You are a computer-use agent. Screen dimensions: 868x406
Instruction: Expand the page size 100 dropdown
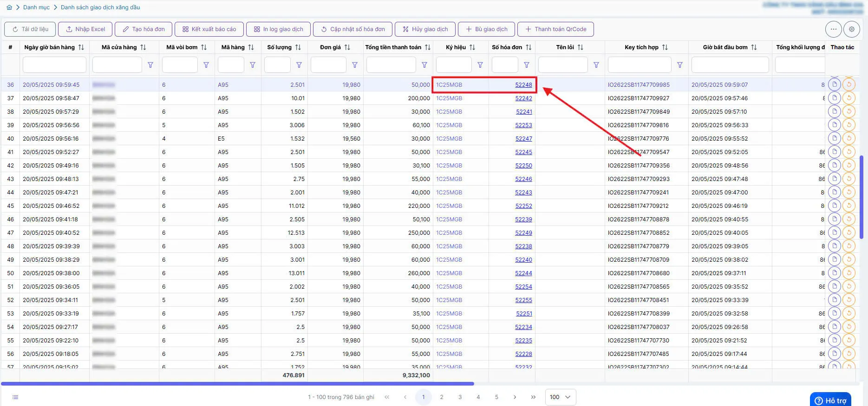coord(561,397)
